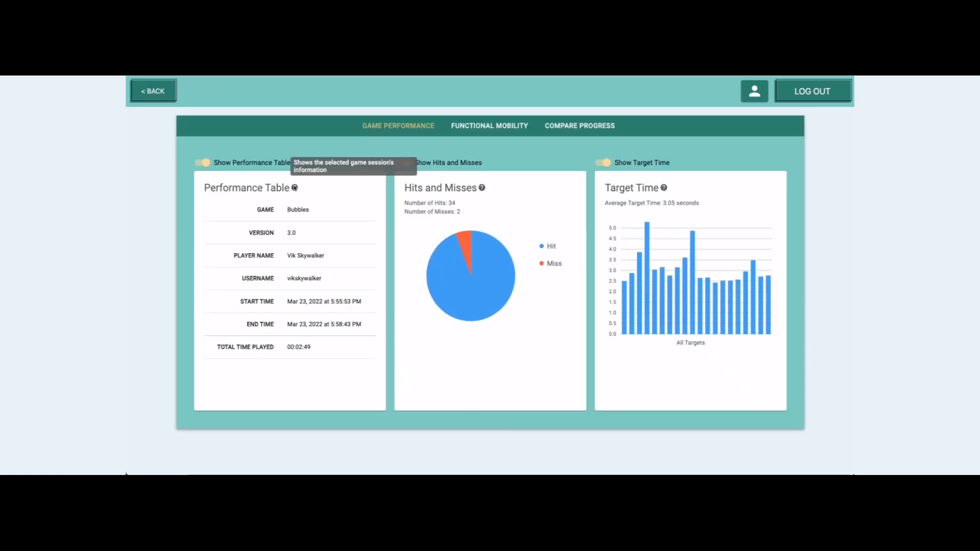
Task: Click the Hits and Misses info icon
Action: pos(482,188)
